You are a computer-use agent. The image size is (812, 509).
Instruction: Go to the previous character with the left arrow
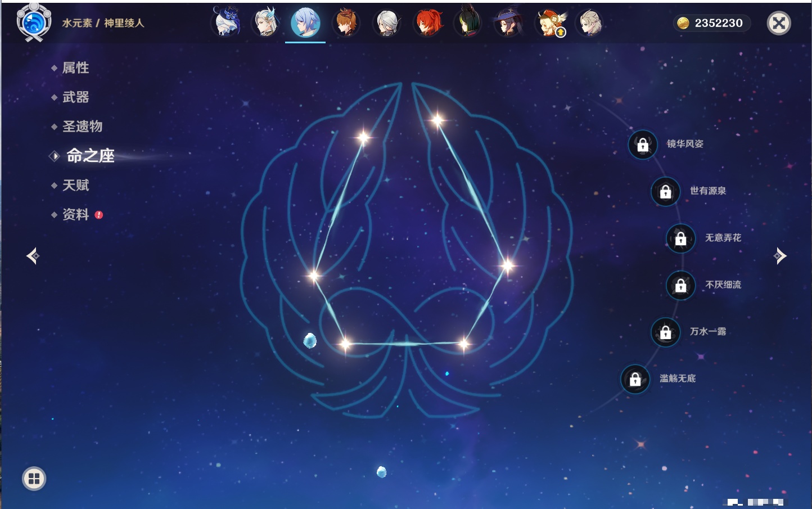click(x=33, y=256)
